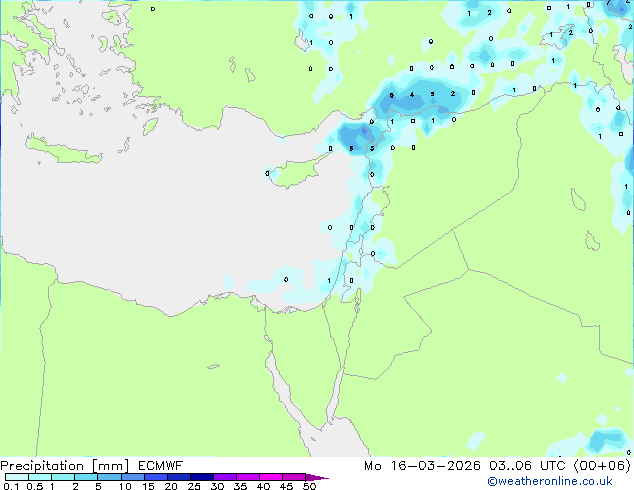
Task: Select the 5–10 mm legend color box
Action: 109,477
